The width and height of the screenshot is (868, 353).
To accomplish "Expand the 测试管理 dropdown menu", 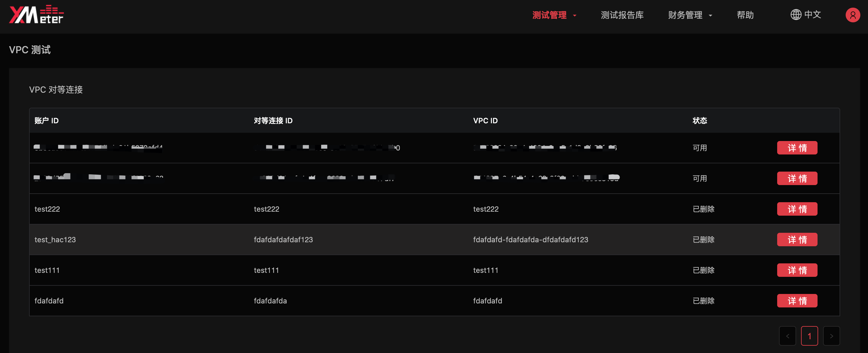I will pyautogui.click(x=550, y=15).
